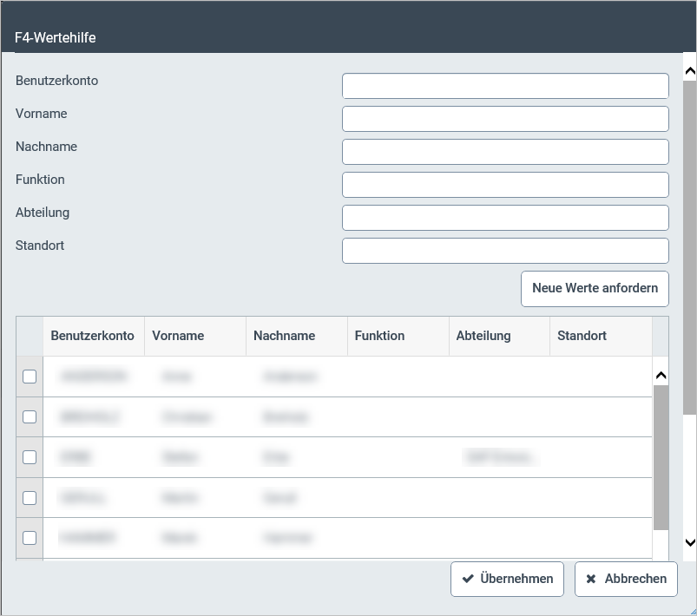Select the second row's checkbox
The image size is (697, 616).
(30, 416)
